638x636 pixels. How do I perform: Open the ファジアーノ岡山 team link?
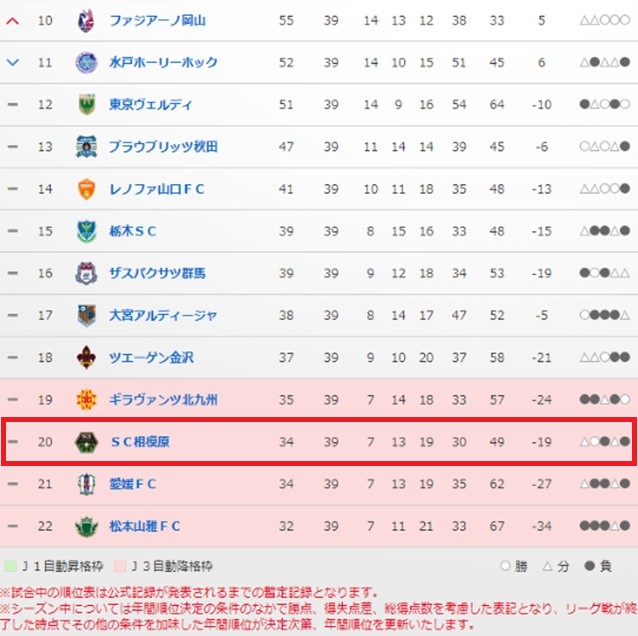coord(157,20)
